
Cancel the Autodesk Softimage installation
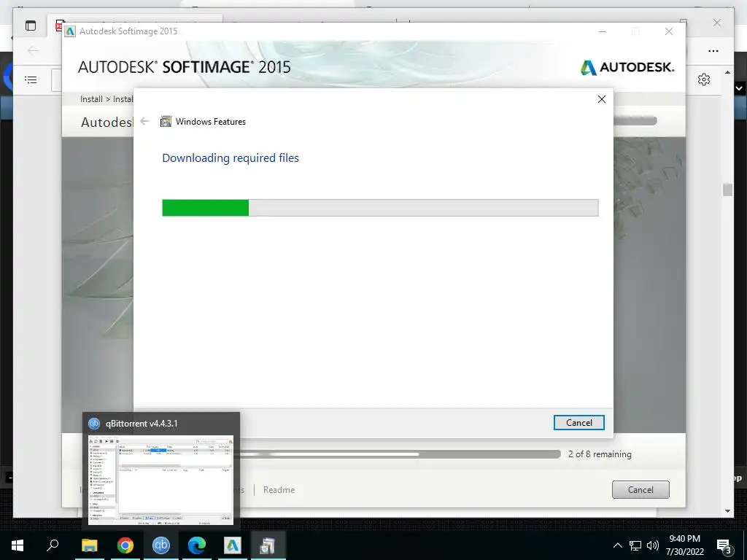coord(640,489)
